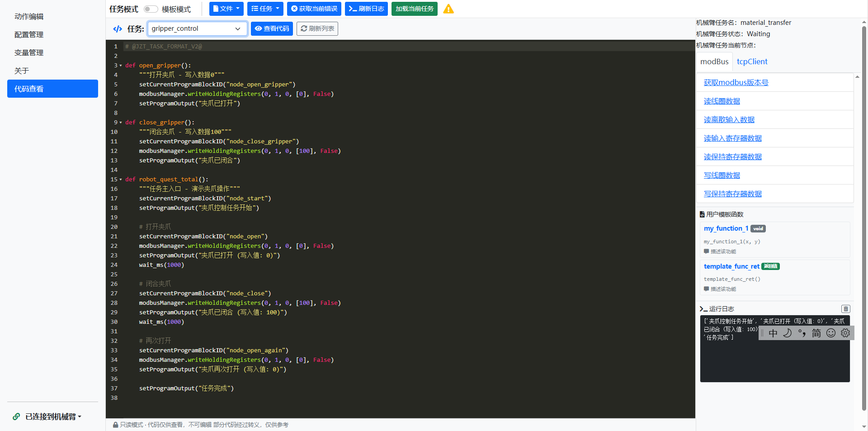The image size is (868, 431).
Task: Open the 写保持寄存器数据 link
Action: (x=732, y=194)
